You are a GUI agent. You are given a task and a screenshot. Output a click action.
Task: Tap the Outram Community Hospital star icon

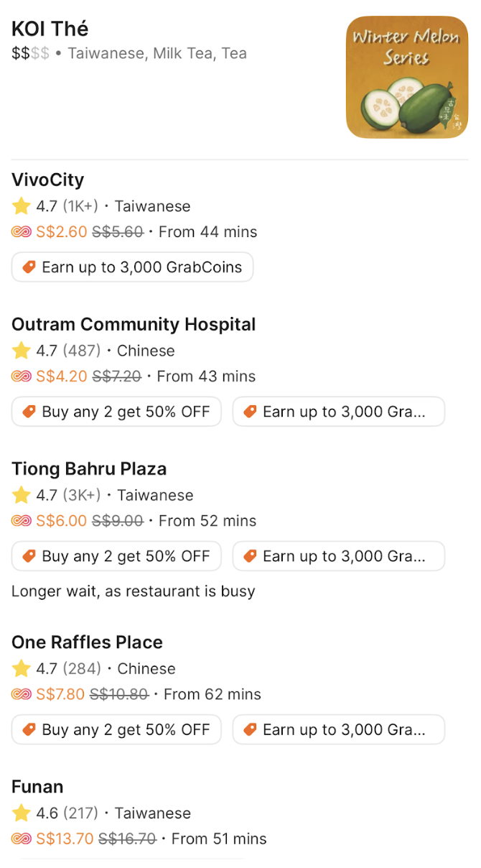(22, 351)
